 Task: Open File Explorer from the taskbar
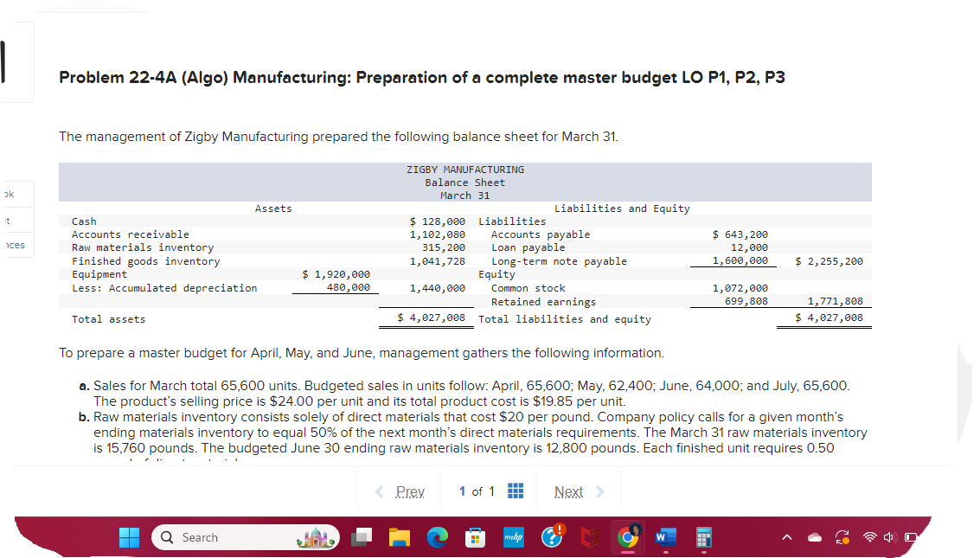click(400, 537)
